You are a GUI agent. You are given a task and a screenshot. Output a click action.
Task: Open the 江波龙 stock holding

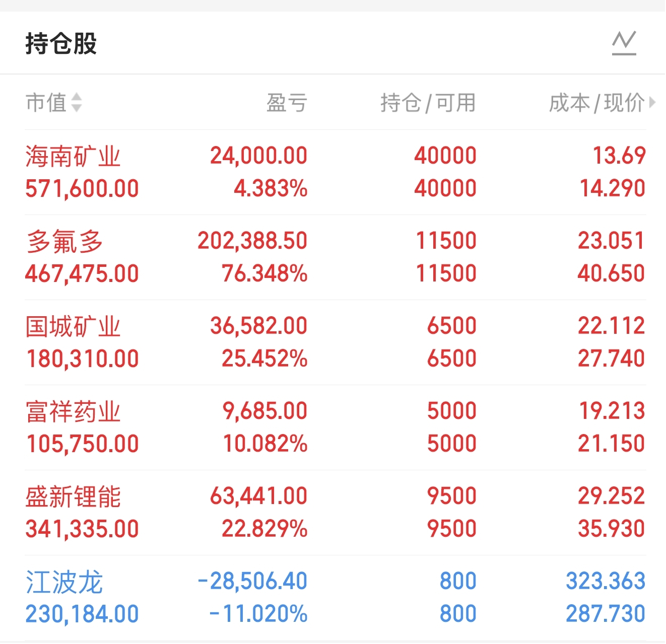tap(64, 582)
